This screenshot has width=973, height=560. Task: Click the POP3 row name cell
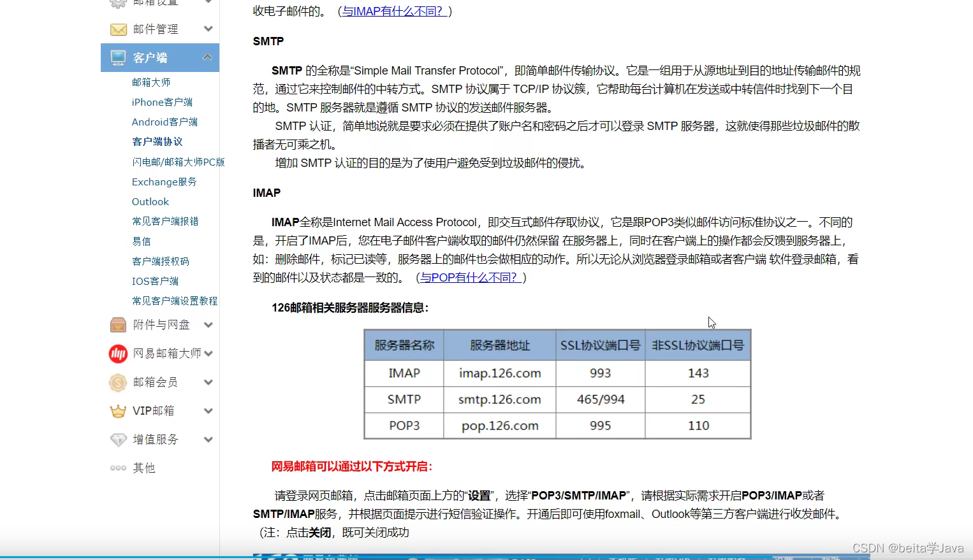point(404,426)
